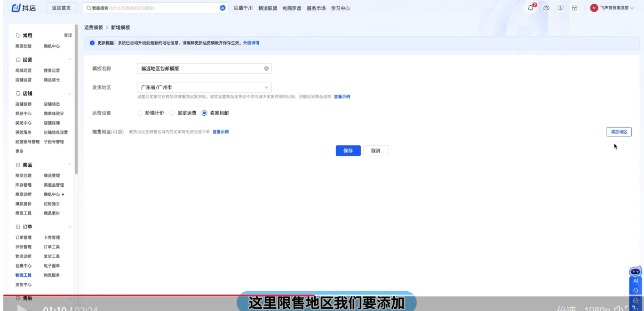Click the 模板名称 input field

[204, 69]
